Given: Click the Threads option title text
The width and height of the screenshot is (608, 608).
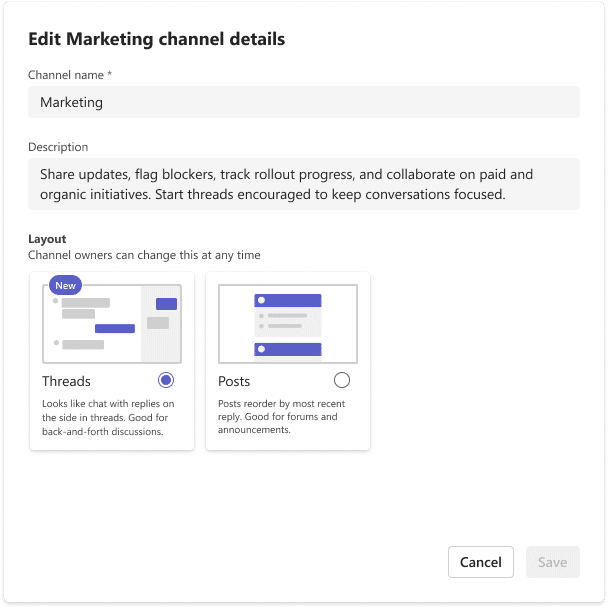Looking at the screenshot, I should (66, 381).
